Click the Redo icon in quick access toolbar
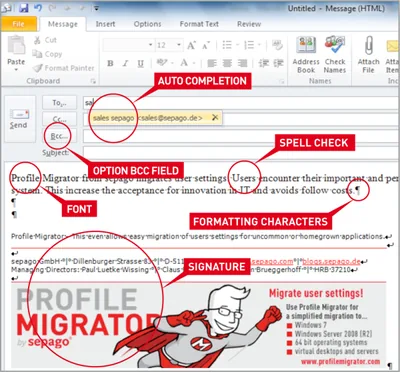The height and width of the screenshot is (372, 400). click(53, 7)
